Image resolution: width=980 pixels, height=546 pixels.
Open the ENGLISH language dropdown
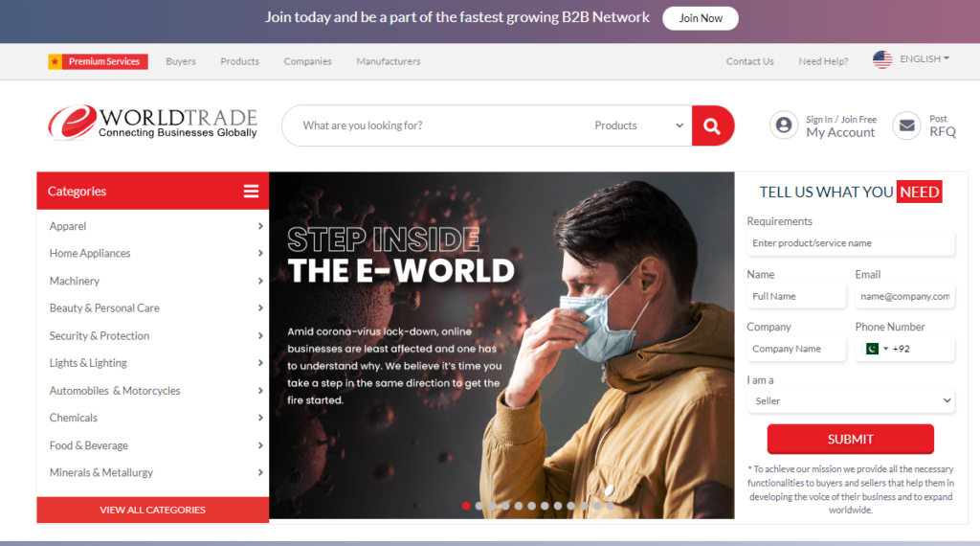click(x=924, y=59)
